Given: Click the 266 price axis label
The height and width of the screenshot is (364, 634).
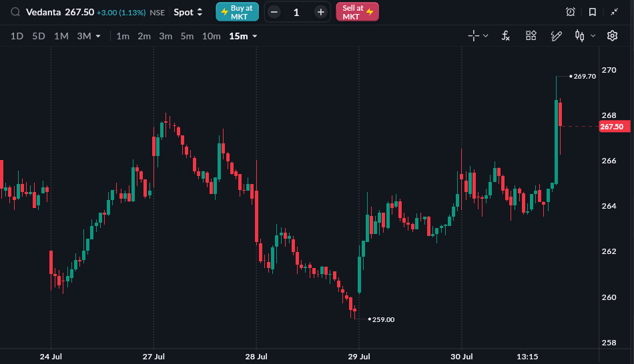Looking at the screenshot, I should pyautogui.click(x=609, y=161).
